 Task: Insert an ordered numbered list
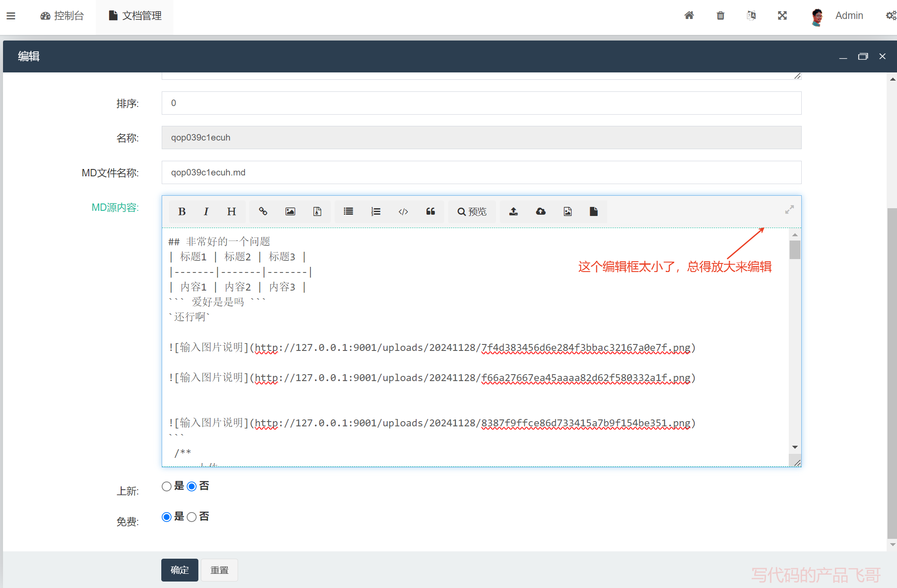pos(376,212)
